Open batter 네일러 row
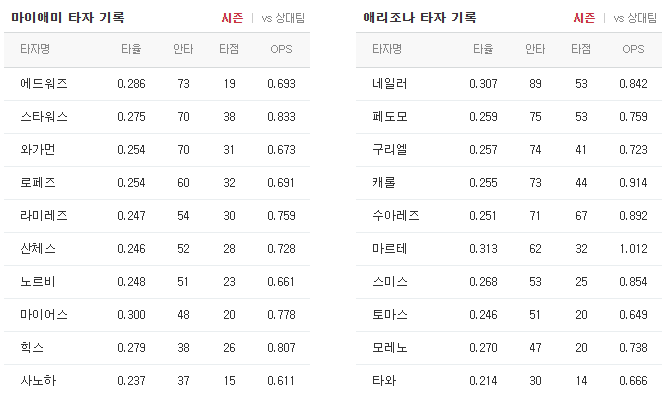The image size is (664, 400). click(x=509, y=84)
